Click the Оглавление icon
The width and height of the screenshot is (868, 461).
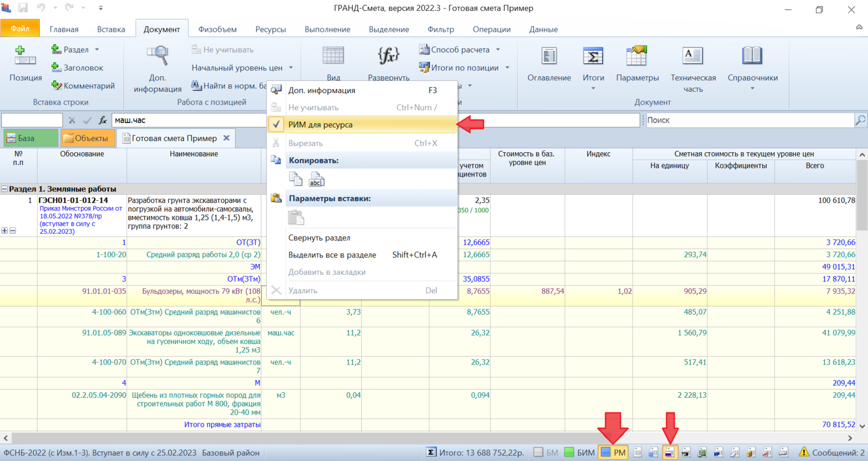pos(549,56)
